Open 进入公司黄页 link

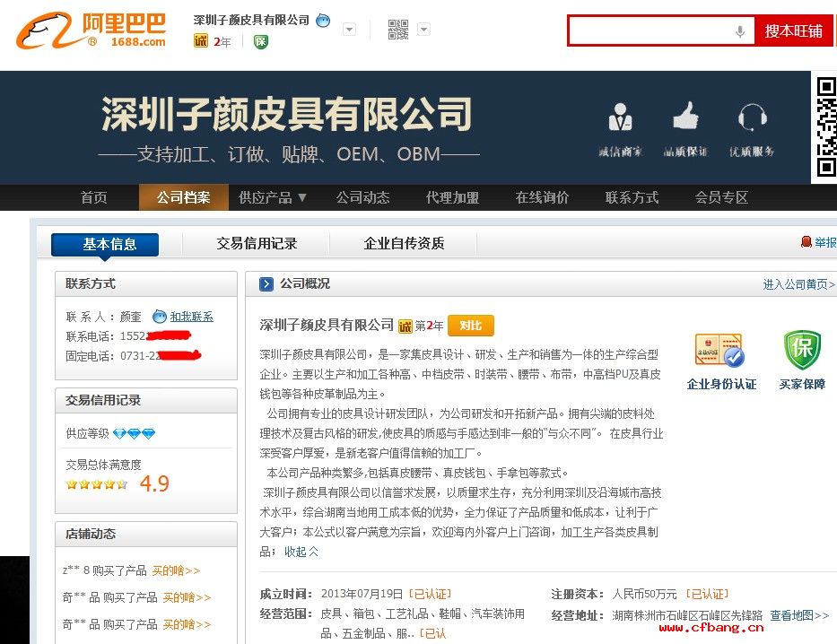pyautogui.click(x=799, y=284)
